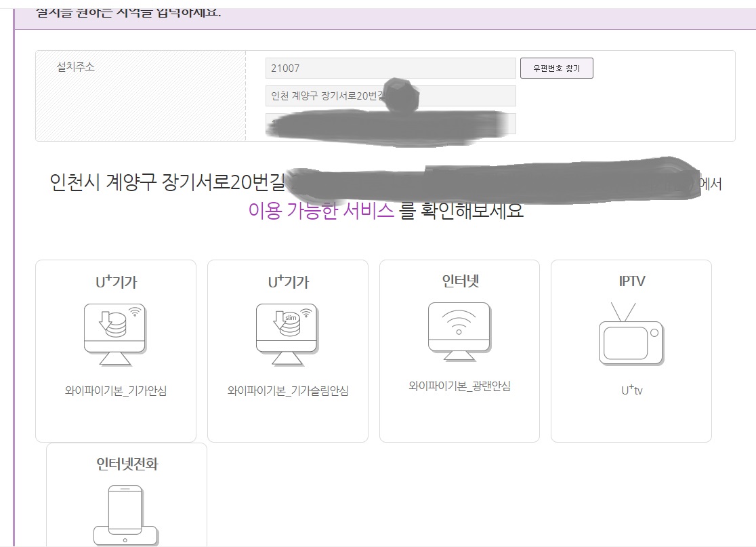
Task: Click the purple 이용 가능한 서비스 text
Action: tap(321, 210)
